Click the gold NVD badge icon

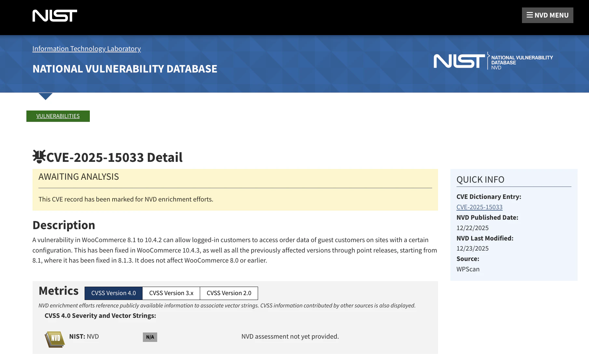click(55, 339)
